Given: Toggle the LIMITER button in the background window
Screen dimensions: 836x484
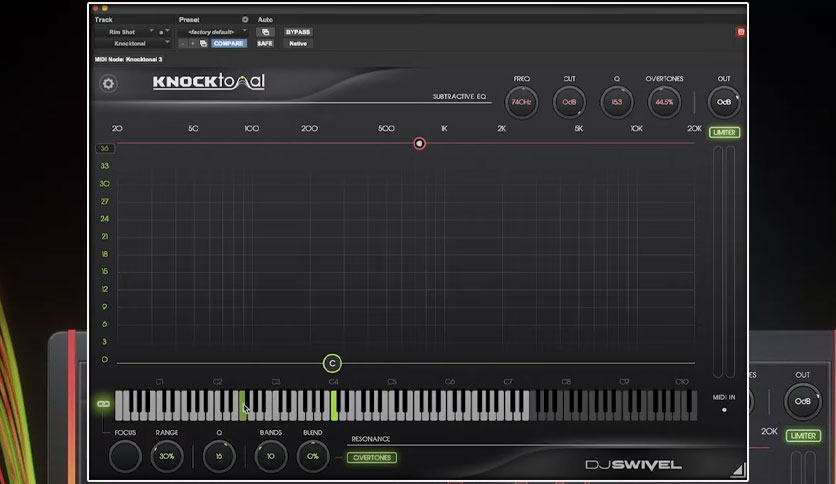Looking at the screenshot, I should (x=803, y=435).
